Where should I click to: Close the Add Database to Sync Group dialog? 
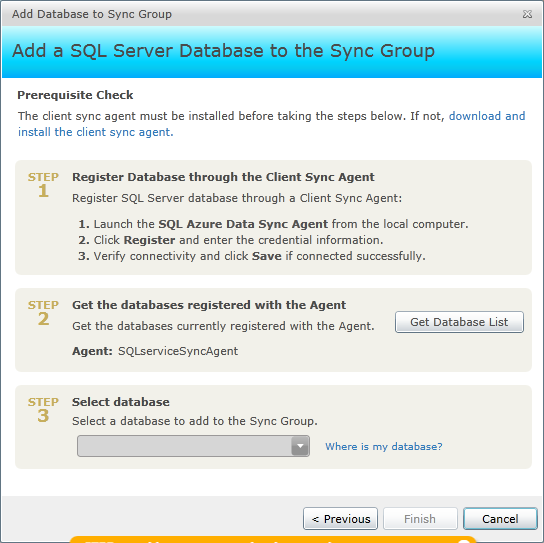(527, 14)
